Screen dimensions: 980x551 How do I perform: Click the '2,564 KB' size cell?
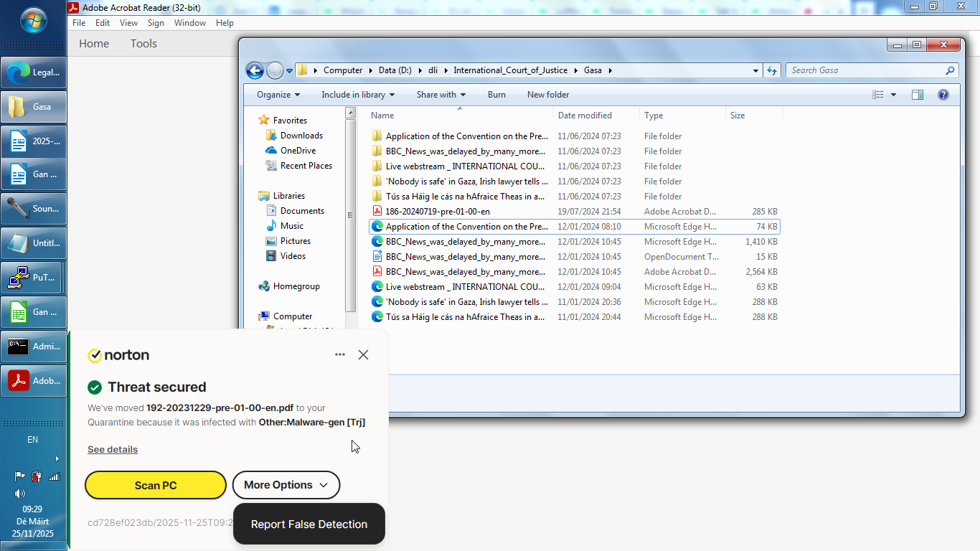click(762, 272)
